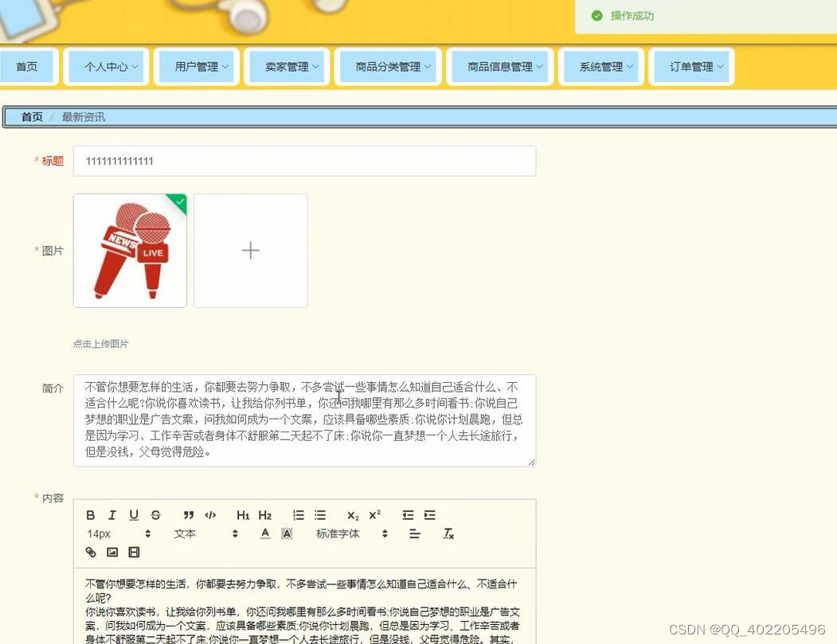The width and height of the screenshot is (837, 644).
Task: Open the text color picker
Action: tap(264, 533)
